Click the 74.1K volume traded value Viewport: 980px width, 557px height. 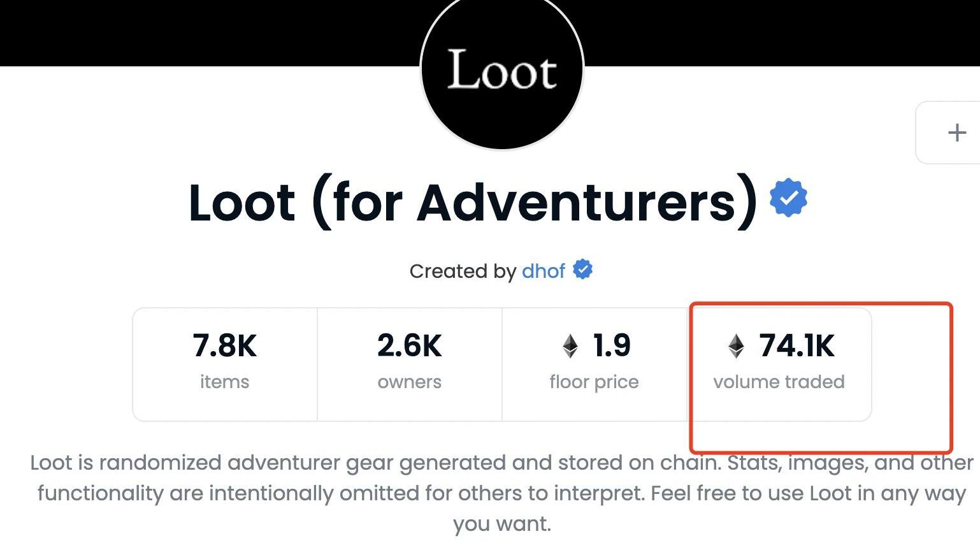[796, 346]
